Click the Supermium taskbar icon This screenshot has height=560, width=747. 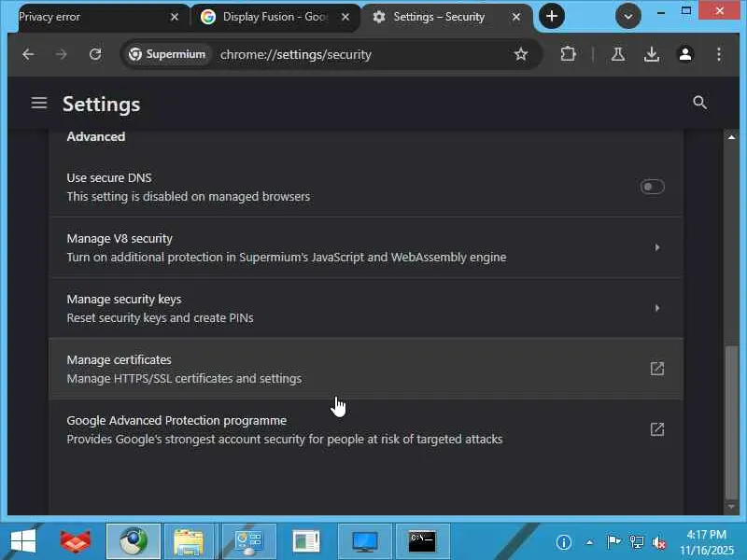(x=134, y=541)
